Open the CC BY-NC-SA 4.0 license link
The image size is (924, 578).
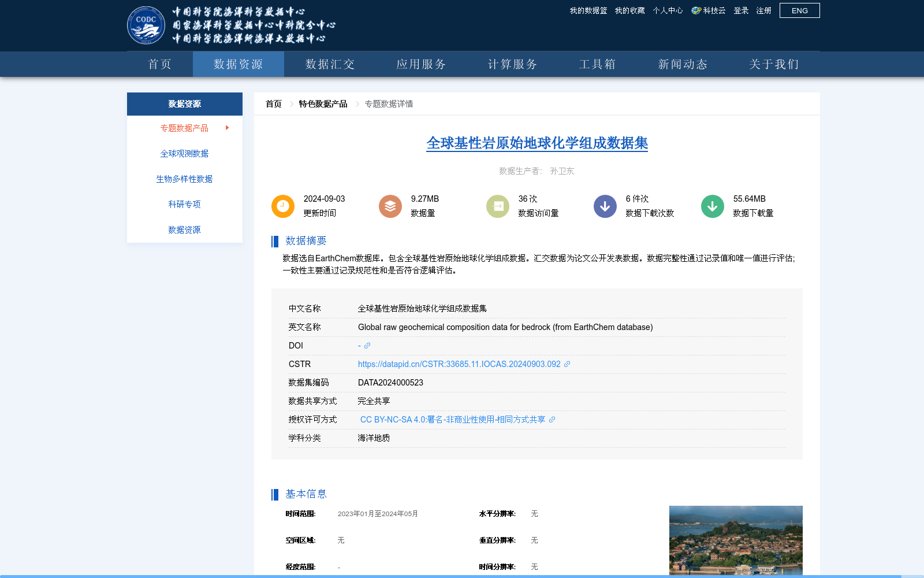(x=453, y=420)
